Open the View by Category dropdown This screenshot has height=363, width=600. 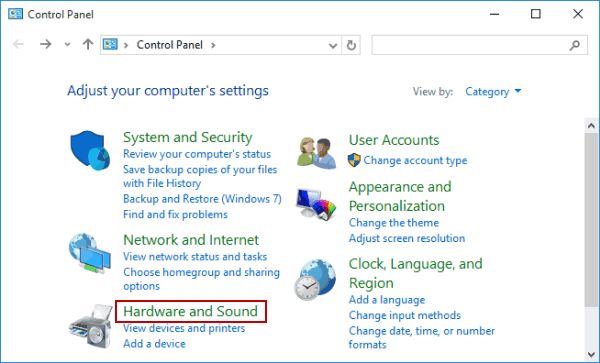493,91
